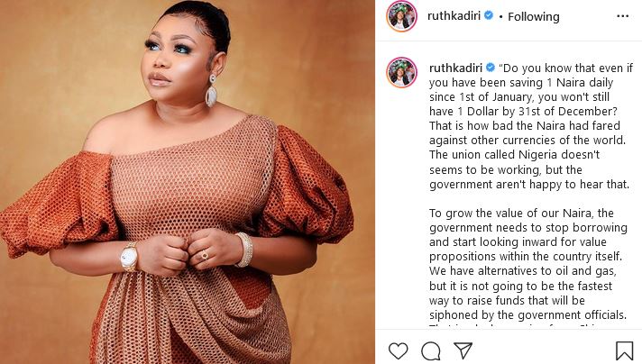Click the verified badge beside the caption username

coord(491,67)
